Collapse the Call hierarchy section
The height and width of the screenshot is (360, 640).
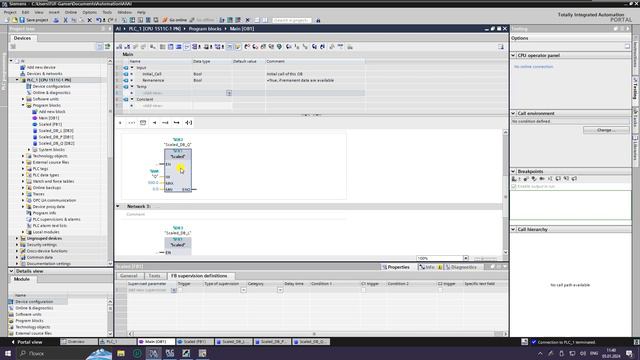[513, 229]
